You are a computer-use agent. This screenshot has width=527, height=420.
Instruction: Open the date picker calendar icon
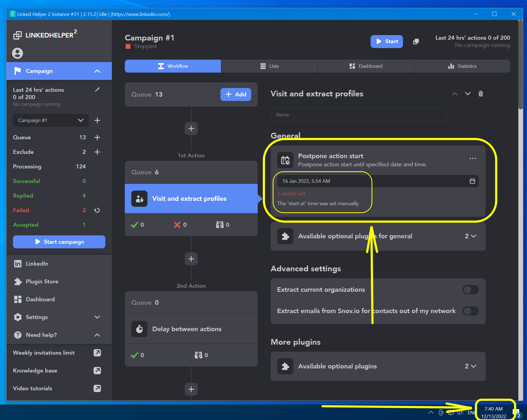point(472,181)
